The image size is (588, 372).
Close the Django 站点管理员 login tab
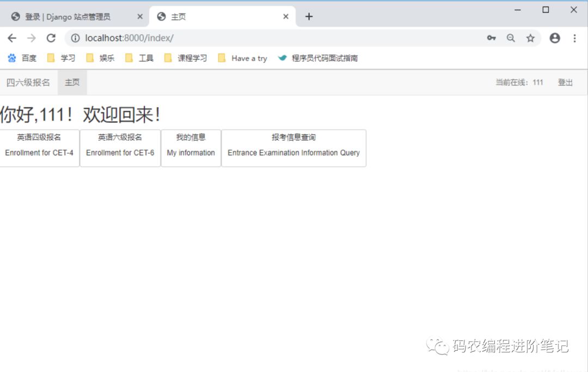[x=140, y=16]
